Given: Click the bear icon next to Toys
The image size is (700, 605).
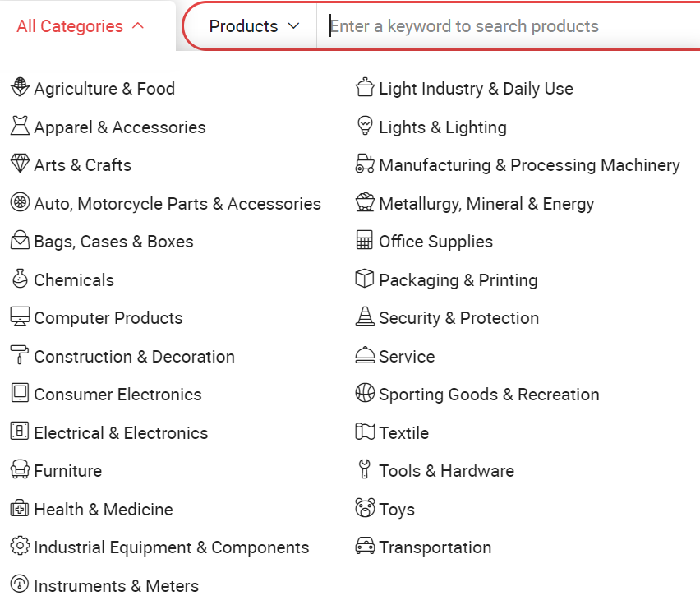Looking at the screenshot, I should tap(365, 509).
